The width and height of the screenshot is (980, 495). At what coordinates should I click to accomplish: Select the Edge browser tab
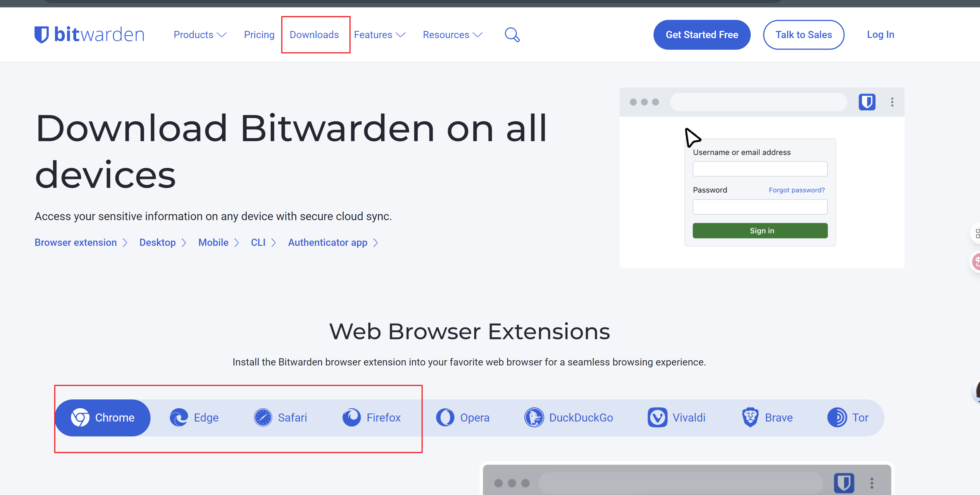point(194,417)
